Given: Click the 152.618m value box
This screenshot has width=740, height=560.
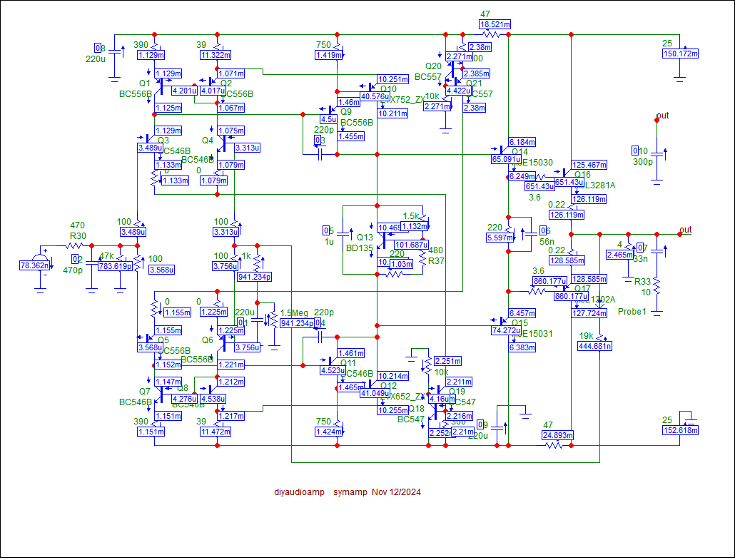Looking at the screenshot, I should click(x=680, y=430).
